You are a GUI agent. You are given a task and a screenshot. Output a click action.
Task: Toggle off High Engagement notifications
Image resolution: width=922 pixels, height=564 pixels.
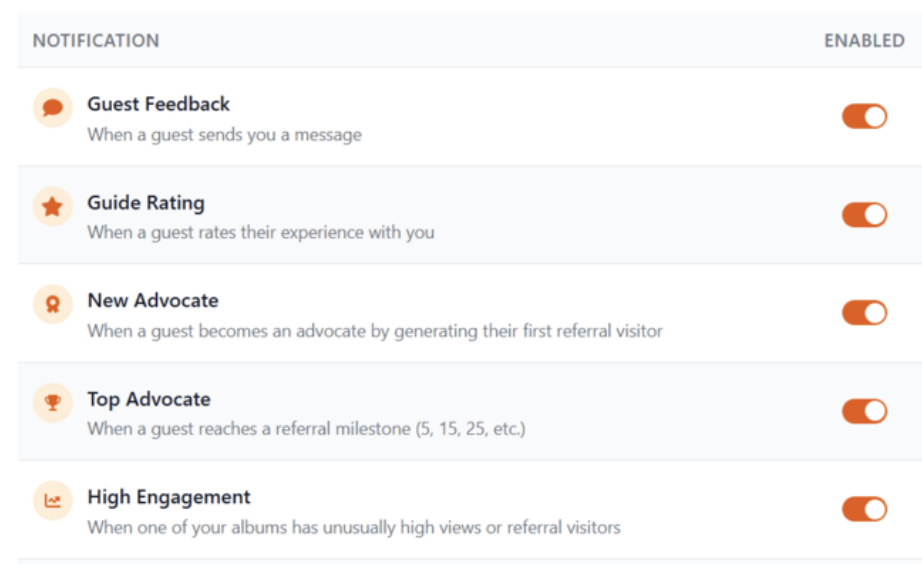pyautogui.click(x=864, y=510)
